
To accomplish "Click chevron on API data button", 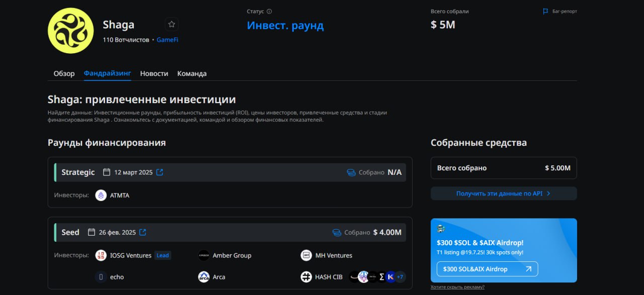I will [x=548, y=193].
